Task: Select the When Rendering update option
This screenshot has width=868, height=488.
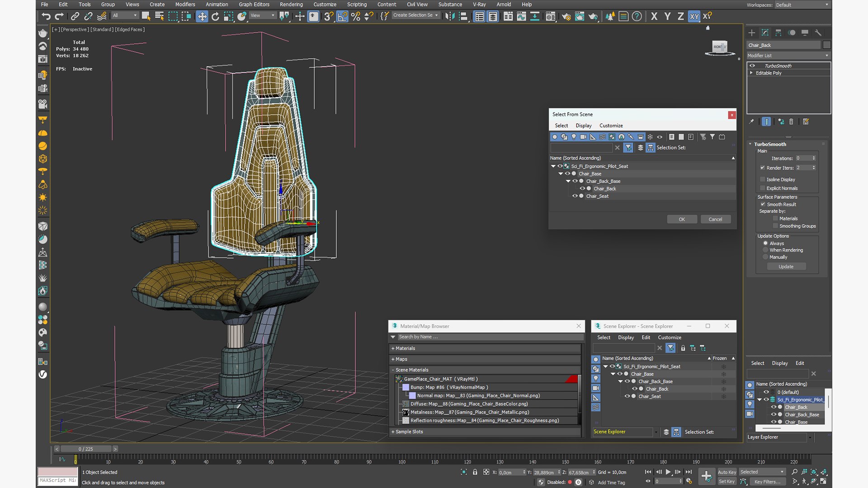Action: (765, 250)
